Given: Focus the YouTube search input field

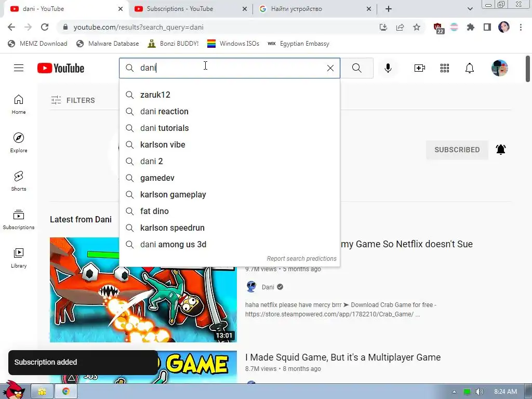Looking at the screenshot, I should [x=230, y=68].
